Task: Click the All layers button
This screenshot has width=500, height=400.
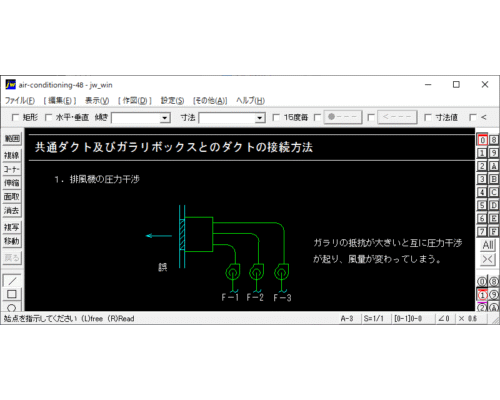Action: point(488,245)
